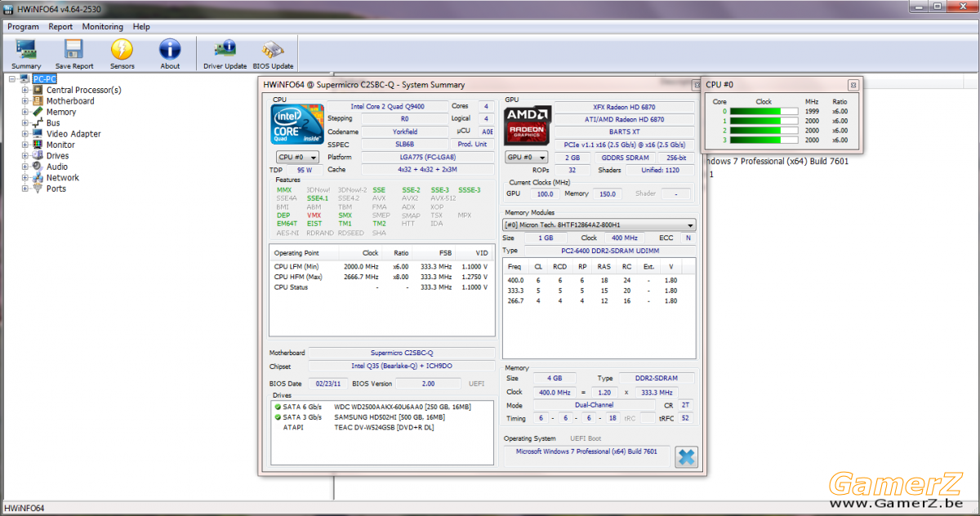Select the Central Processor(s) tree node
980x516 pixels.
click(83, 90)
